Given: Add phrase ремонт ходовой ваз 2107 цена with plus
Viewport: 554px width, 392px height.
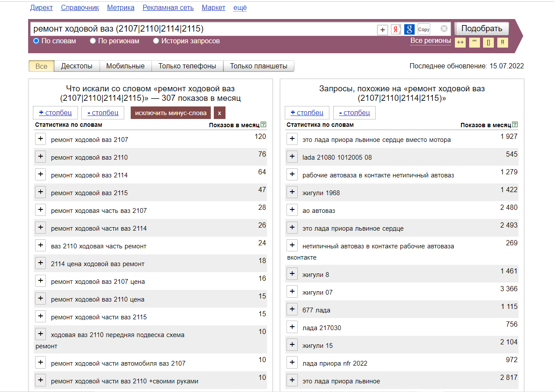Looking at the screenshot, I should pyautogui.click(x=41, y=280).
